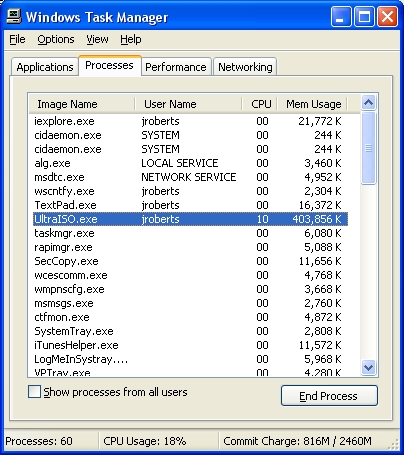The width and height of the screenshot is (404, 455).
Task: Sort by User Name column header
Action: tap(188, 104)
